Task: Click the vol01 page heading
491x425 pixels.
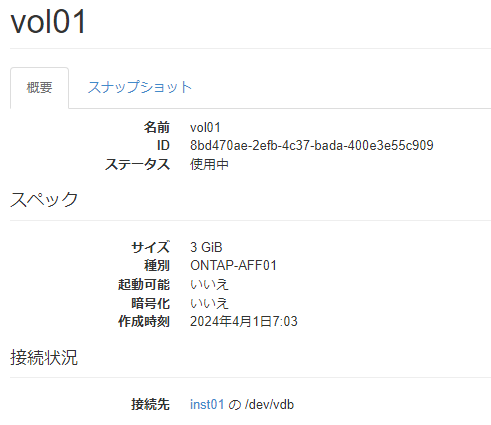Action: (x=48, y=22)
